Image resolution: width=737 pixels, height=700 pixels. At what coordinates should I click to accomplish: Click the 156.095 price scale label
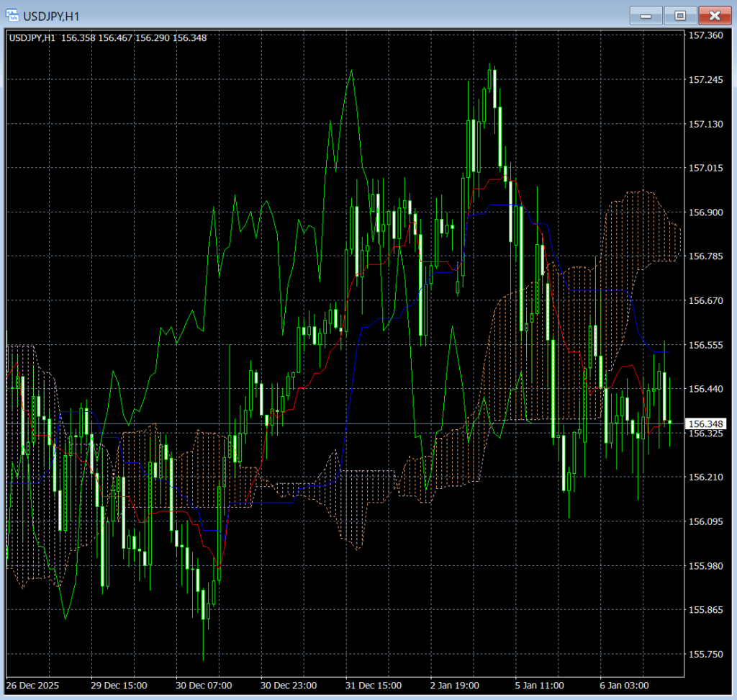coord(705,521)
